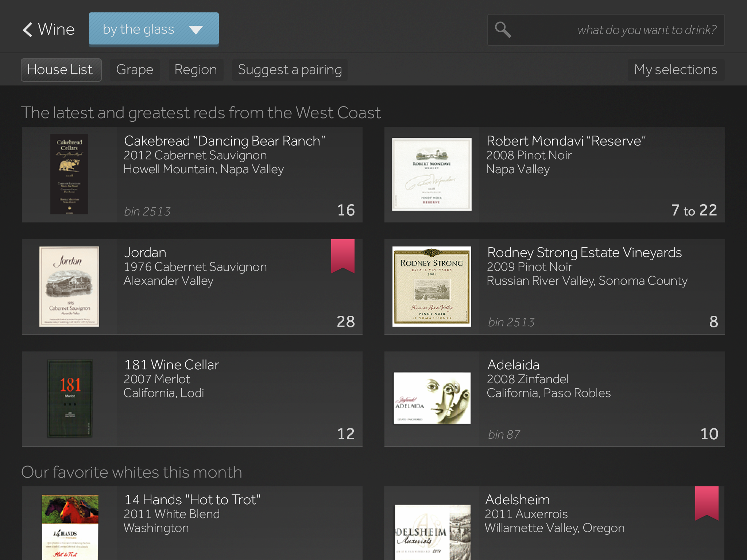Click price 16 on Cakebread card
Screen dimensions: 747x560
tap(346, 210)
